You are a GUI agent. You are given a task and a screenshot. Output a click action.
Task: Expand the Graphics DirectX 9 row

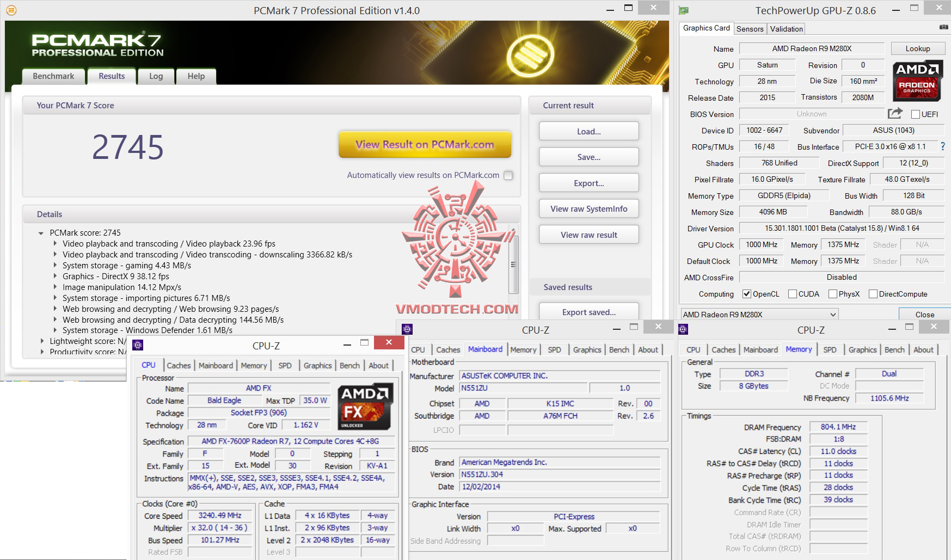pyautogui.click(x=55, y=276)
